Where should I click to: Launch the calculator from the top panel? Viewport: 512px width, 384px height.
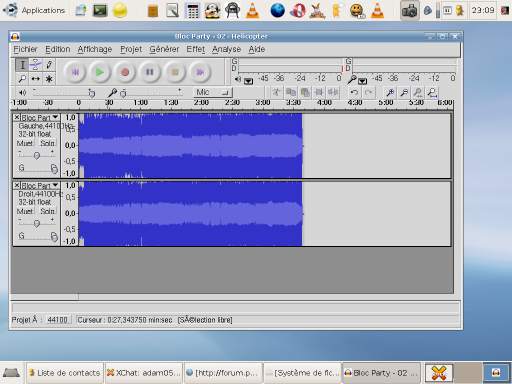click(x=193, y=10)
